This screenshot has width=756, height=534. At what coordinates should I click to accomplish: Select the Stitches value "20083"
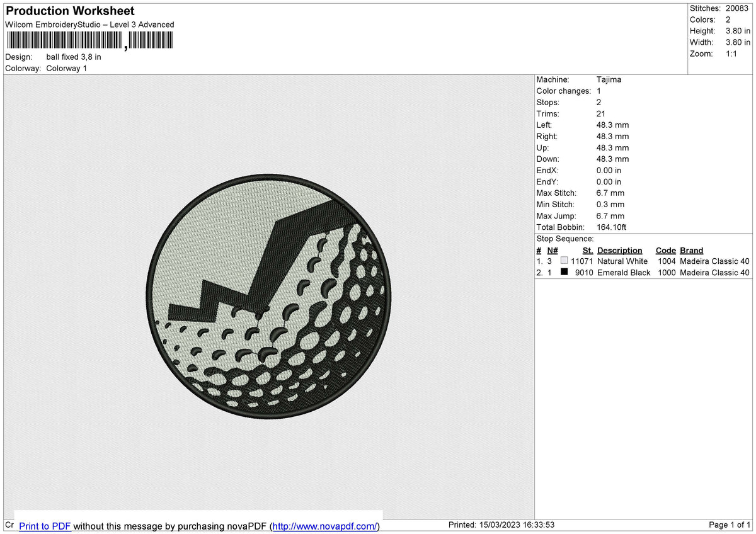737,8
